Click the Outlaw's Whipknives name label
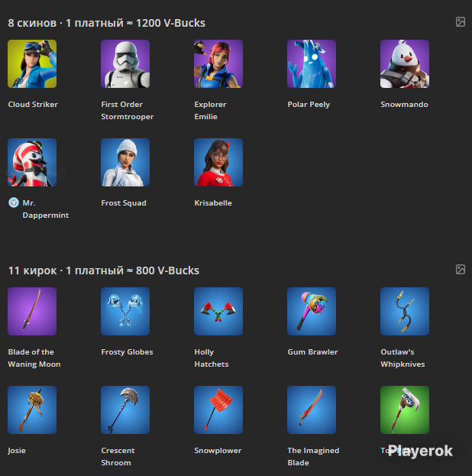This screenshot has width=472, height=476. 402,358
